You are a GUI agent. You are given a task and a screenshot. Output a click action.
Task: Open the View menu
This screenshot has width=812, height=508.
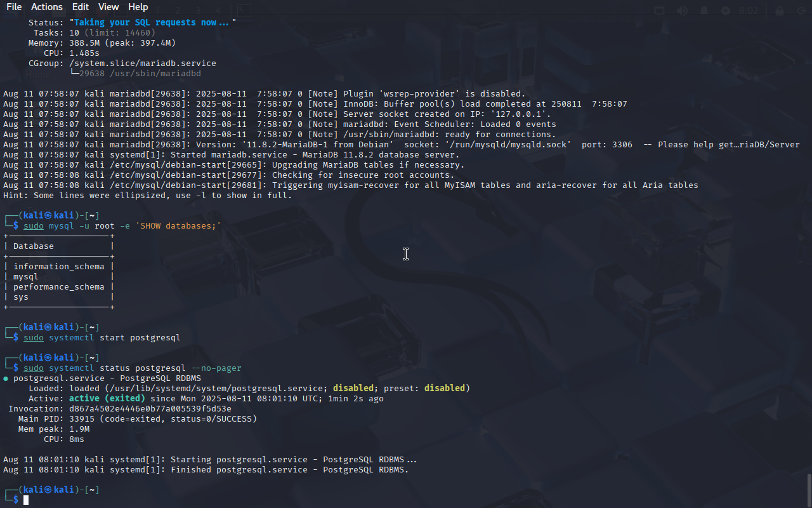click(x=108, y=7)
